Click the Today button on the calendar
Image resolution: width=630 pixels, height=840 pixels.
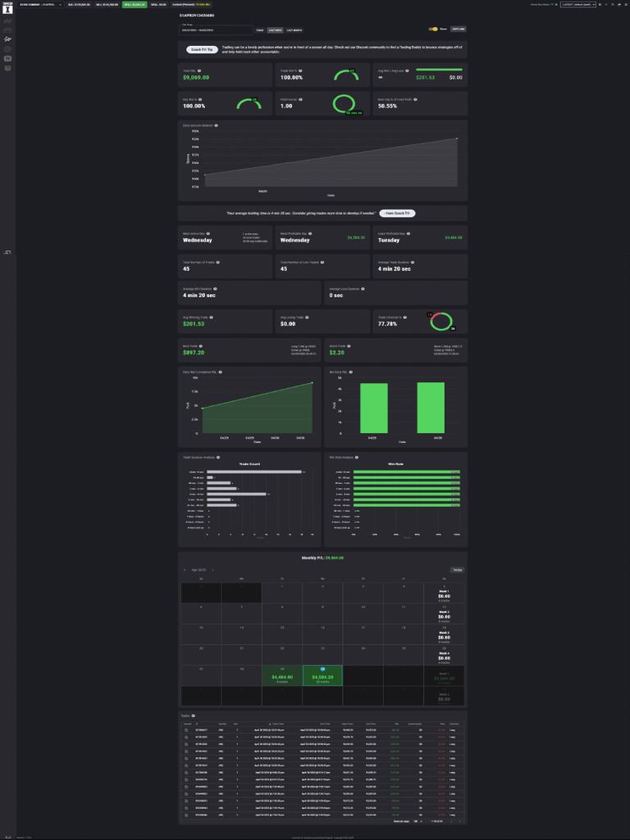click(x=457, y=569)
